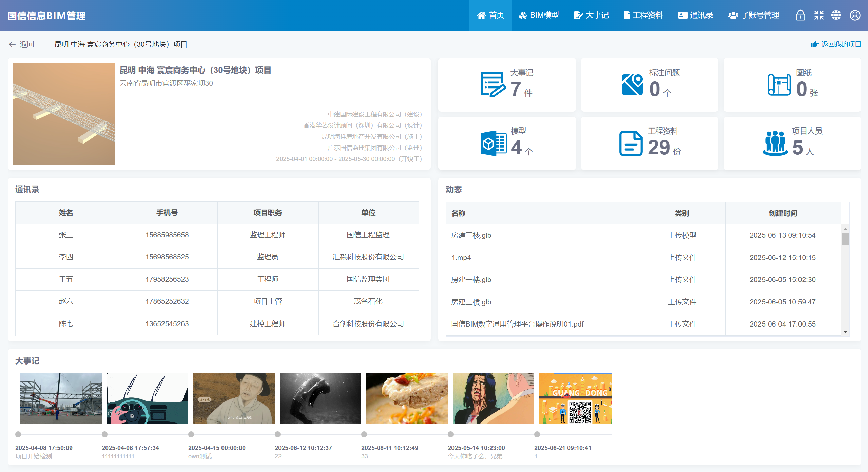The image size is (868, 472).
Task: Click the project model thumbnail image
Action: point(64,114)
